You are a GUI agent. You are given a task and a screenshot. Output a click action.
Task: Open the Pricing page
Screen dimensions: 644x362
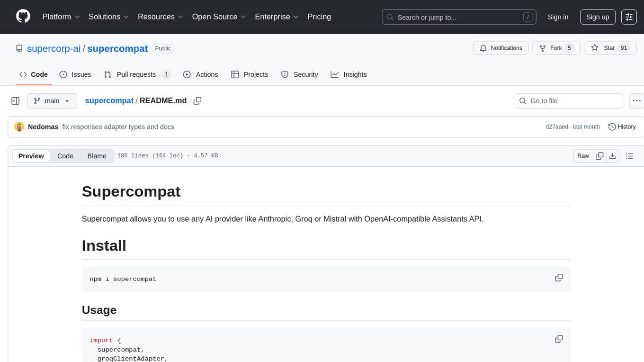tap(319, 17)
